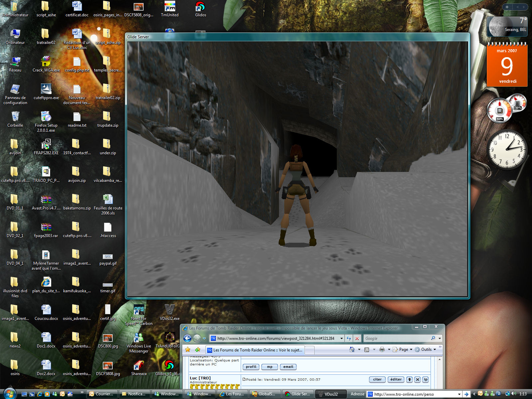Click the citer button

[x=377, y=379]
